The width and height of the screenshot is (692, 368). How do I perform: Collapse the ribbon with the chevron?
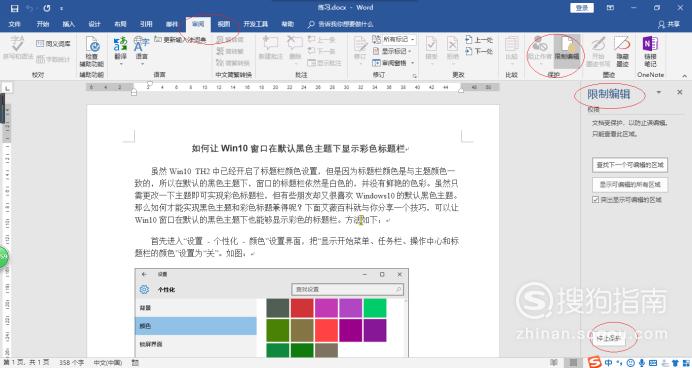pos(684,75)
